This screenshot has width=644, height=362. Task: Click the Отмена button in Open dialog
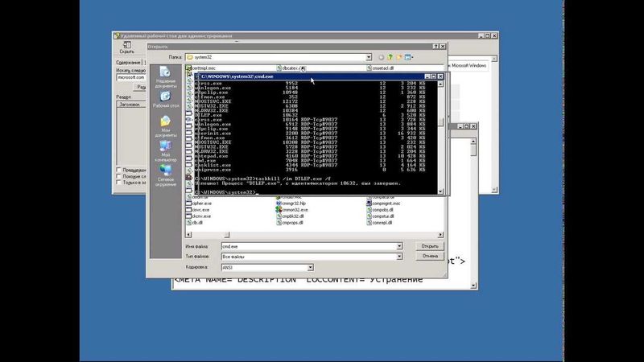click(430, 256)
